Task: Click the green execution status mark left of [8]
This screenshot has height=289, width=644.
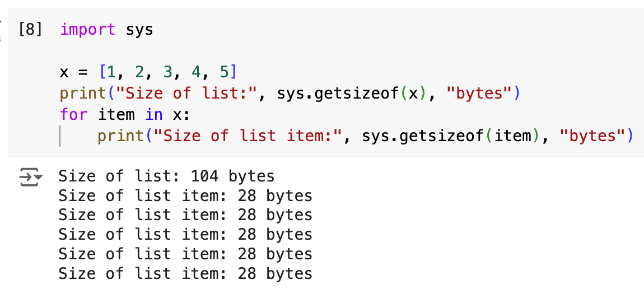Action: pos(2,22)
